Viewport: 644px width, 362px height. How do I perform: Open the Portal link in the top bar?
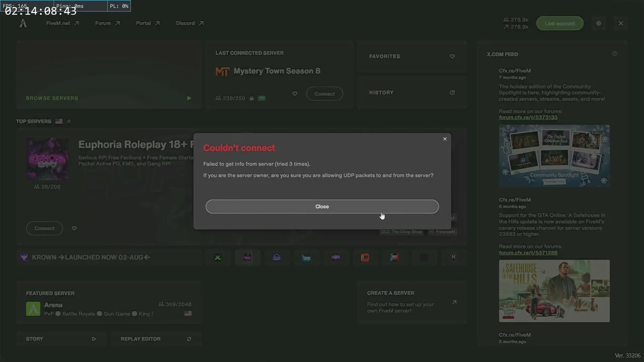[147, 23]
